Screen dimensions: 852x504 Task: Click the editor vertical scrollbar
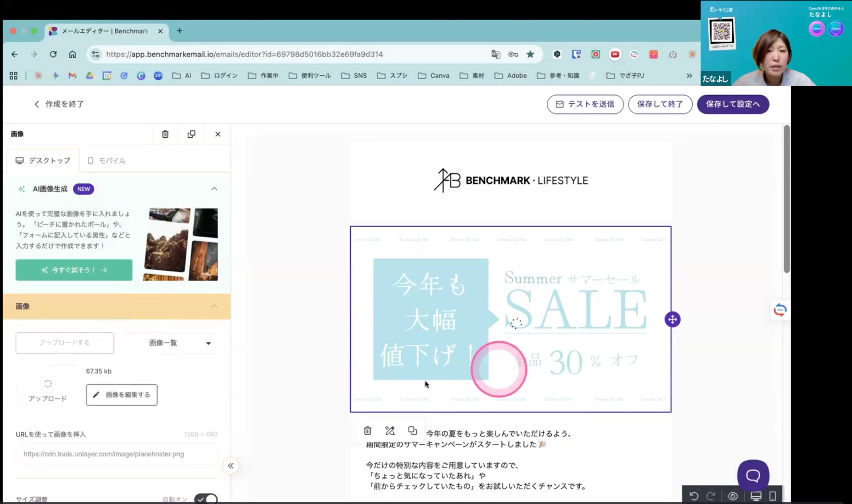(x=786, y=199)
